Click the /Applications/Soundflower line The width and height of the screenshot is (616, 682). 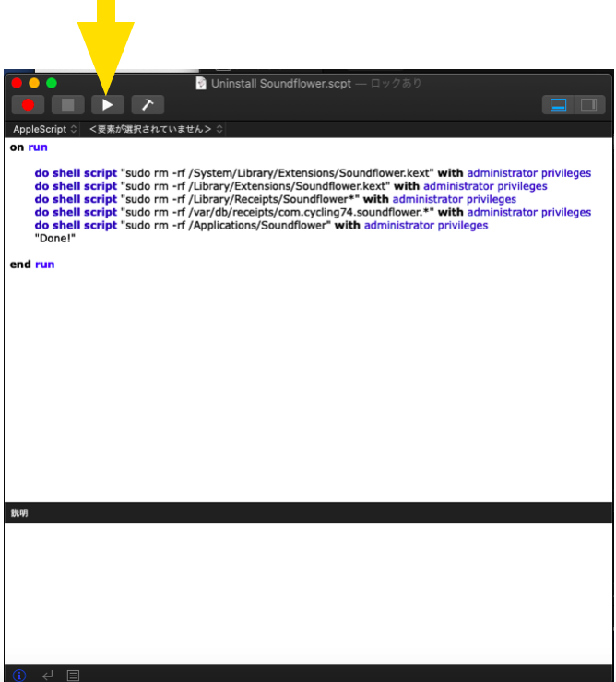[261, 225]
